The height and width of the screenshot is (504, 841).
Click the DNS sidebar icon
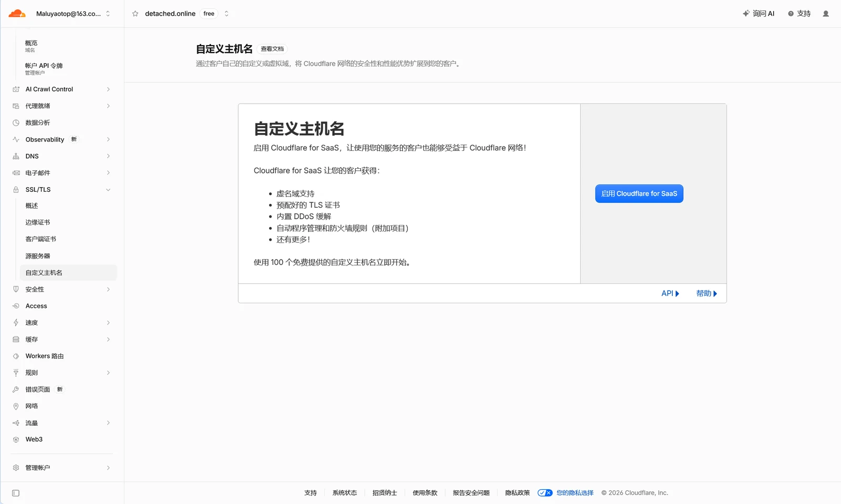(x=16, y=156)
